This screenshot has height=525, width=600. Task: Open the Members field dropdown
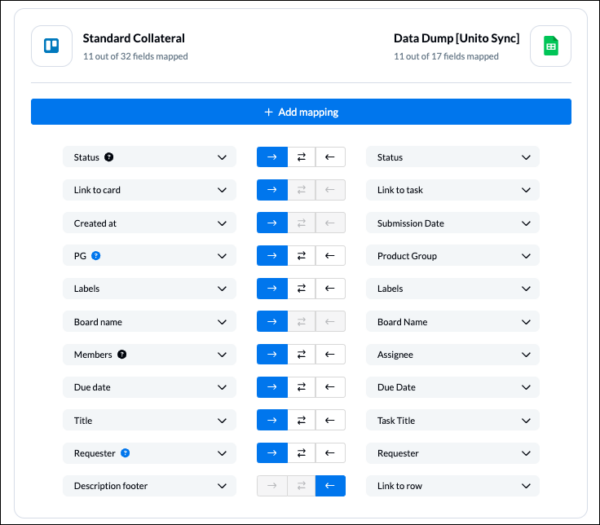(x=150, y=354)
